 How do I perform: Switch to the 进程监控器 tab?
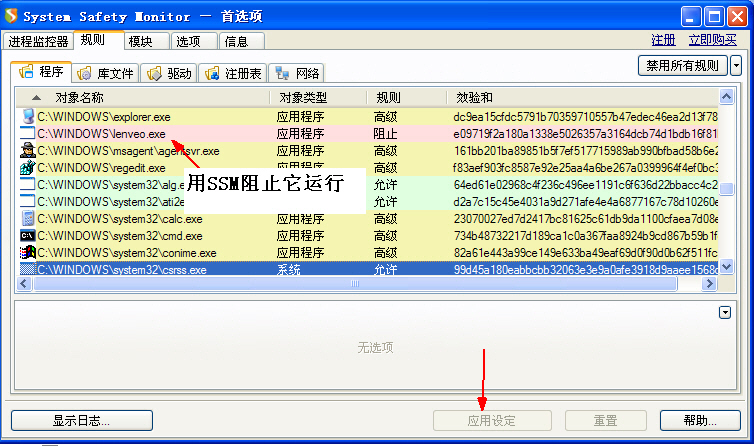[38, 41]
